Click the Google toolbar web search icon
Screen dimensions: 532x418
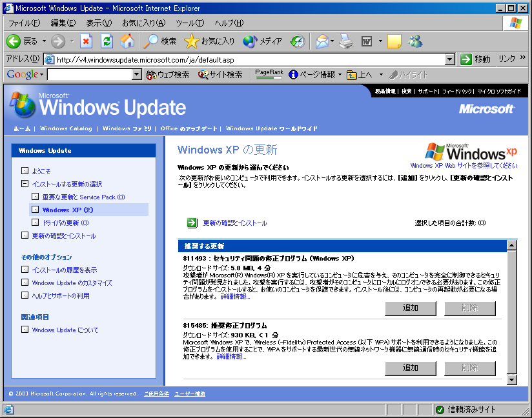coord(151,75)
